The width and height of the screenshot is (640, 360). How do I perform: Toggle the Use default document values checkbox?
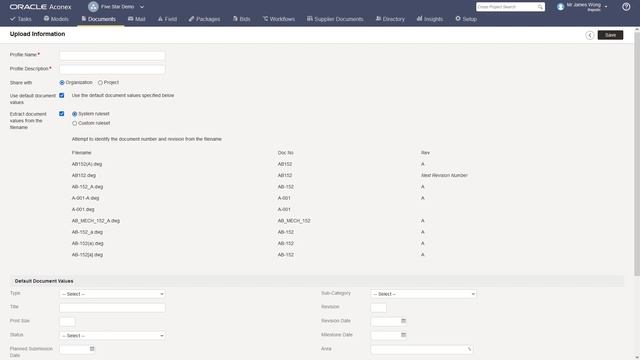(62, 96)
